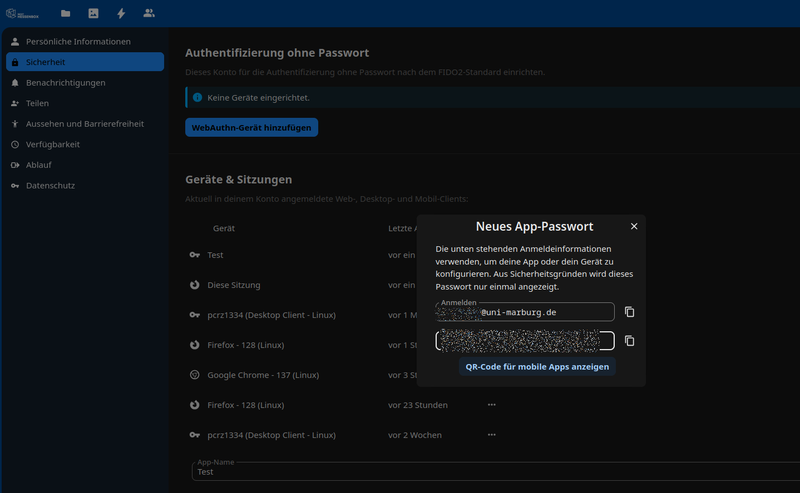800x493 pixels.
Task: Close the Neues App-Passwort dialog
Action: 634,226
